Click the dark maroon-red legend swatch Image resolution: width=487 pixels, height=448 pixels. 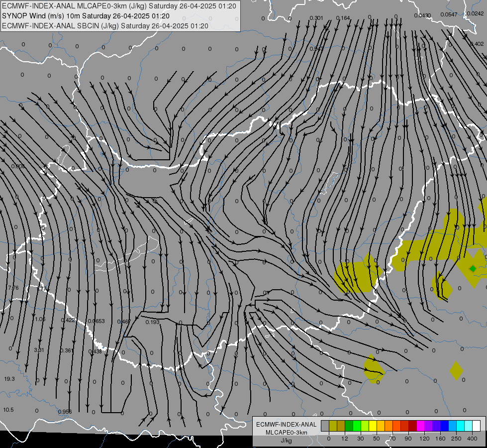tap(413, 426)
